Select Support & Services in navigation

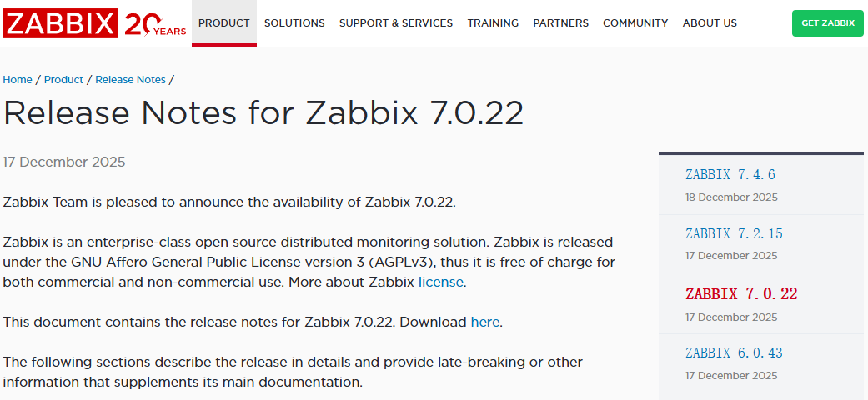(x=396, y=23)
